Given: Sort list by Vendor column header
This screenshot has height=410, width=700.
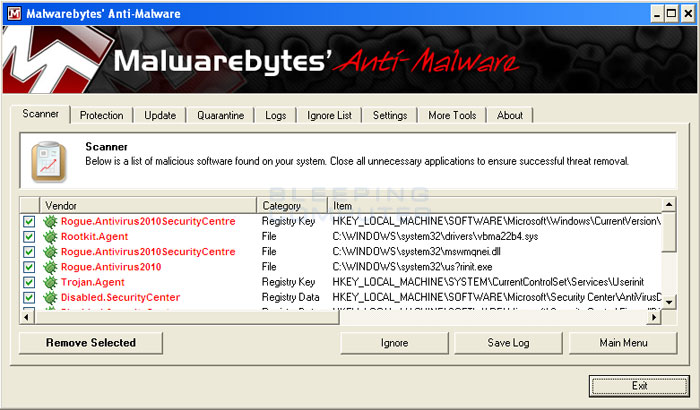Looking at the screenshot, I should [148, 205].
